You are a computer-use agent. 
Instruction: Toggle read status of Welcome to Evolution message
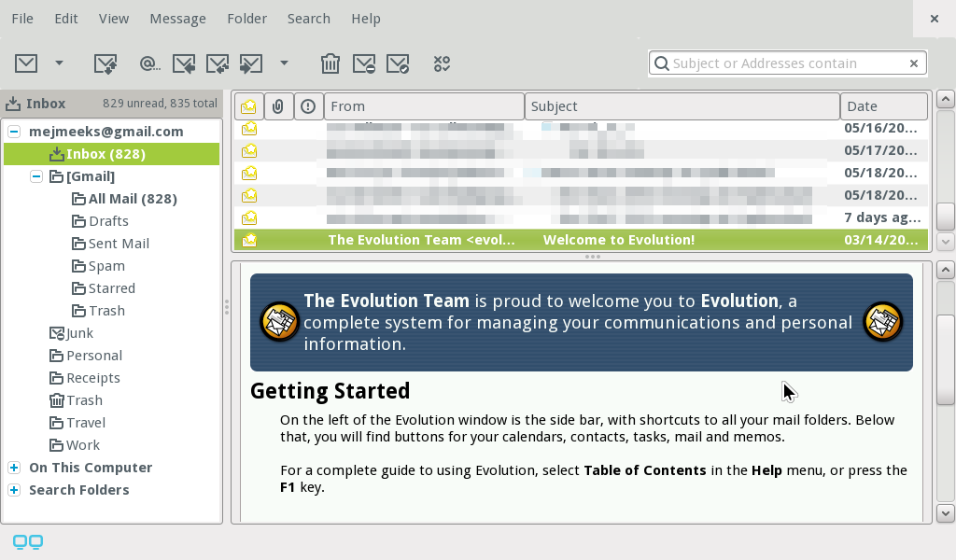point(248,240)
